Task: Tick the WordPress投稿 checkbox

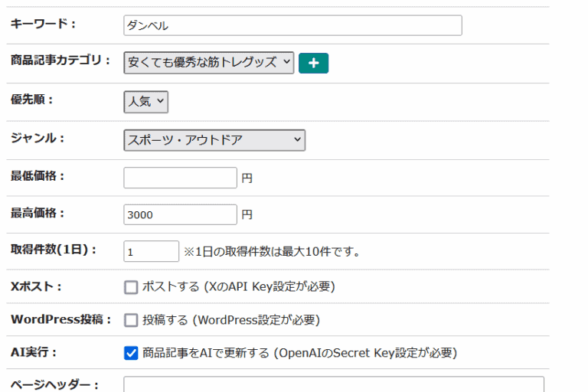Action: [x=131, y=320]
